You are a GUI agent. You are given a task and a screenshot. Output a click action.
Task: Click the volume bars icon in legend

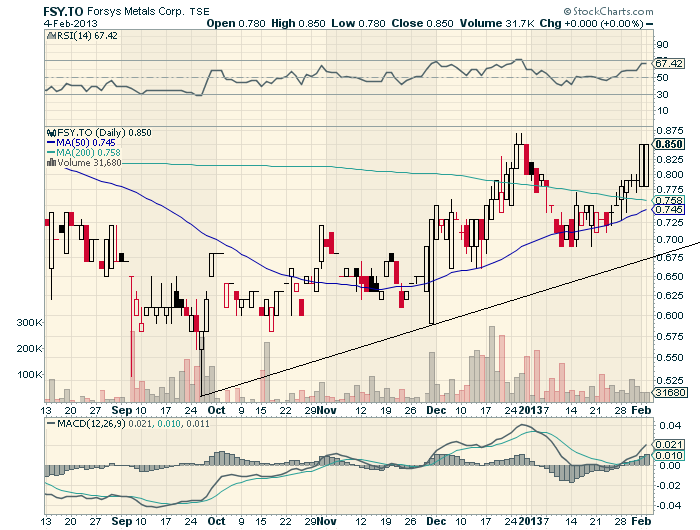coord(51,163)
